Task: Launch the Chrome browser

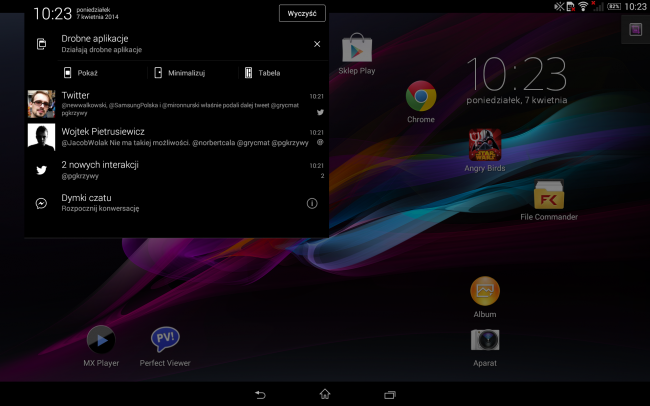Action: (421, 102)
